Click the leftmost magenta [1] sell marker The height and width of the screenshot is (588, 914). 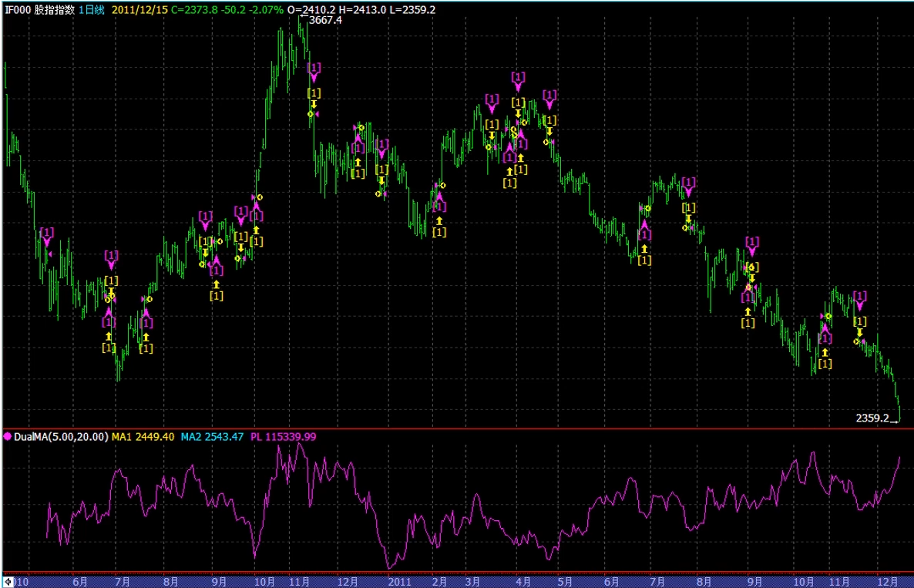47,232
